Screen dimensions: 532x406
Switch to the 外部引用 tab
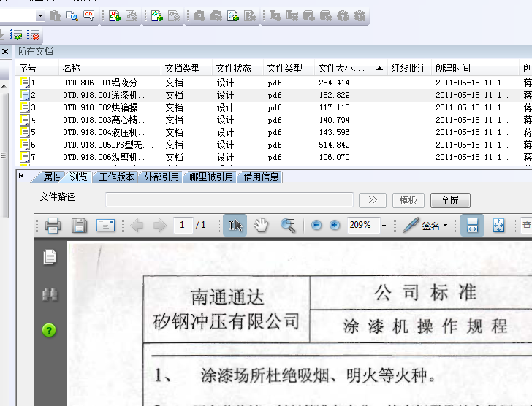click(161, 177)
